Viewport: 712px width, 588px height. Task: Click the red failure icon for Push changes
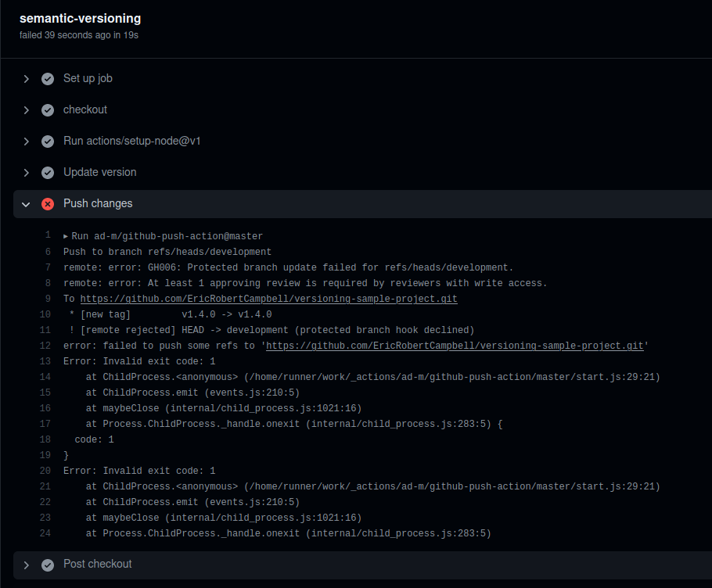click(x=48, y=204)
